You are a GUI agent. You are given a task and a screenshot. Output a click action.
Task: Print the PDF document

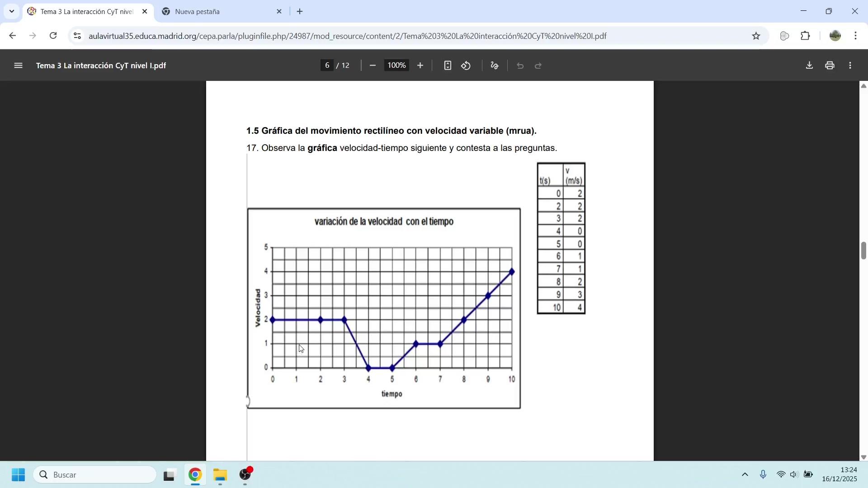click(x=830, y=66)
